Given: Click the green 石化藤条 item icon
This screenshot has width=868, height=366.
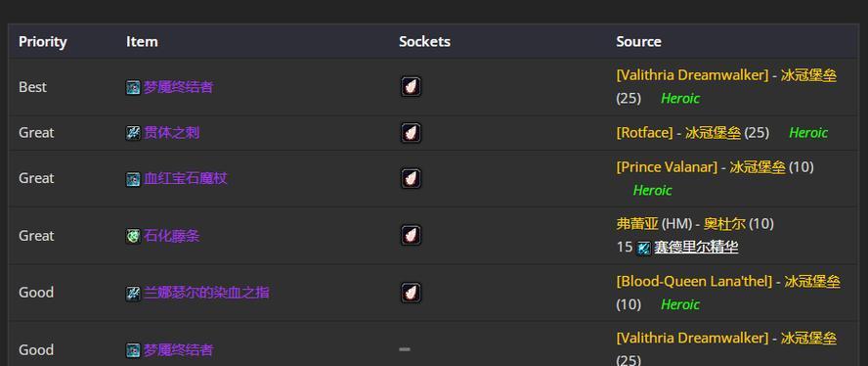Looking at the screenshot, I should click(x=133, y=236).
